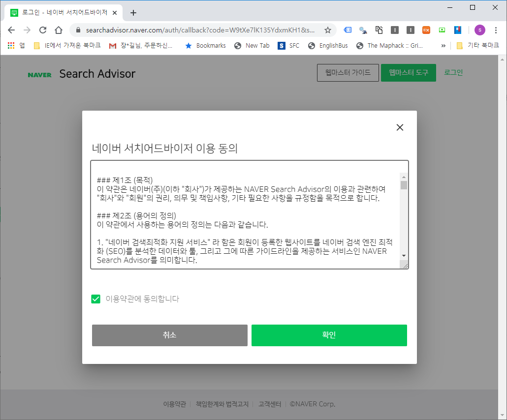Viewport: 507px width, 420px height.
Task: Open the '웹마스터 가이드' menu button
Action: pyautogui.click(x=348, y=73)
